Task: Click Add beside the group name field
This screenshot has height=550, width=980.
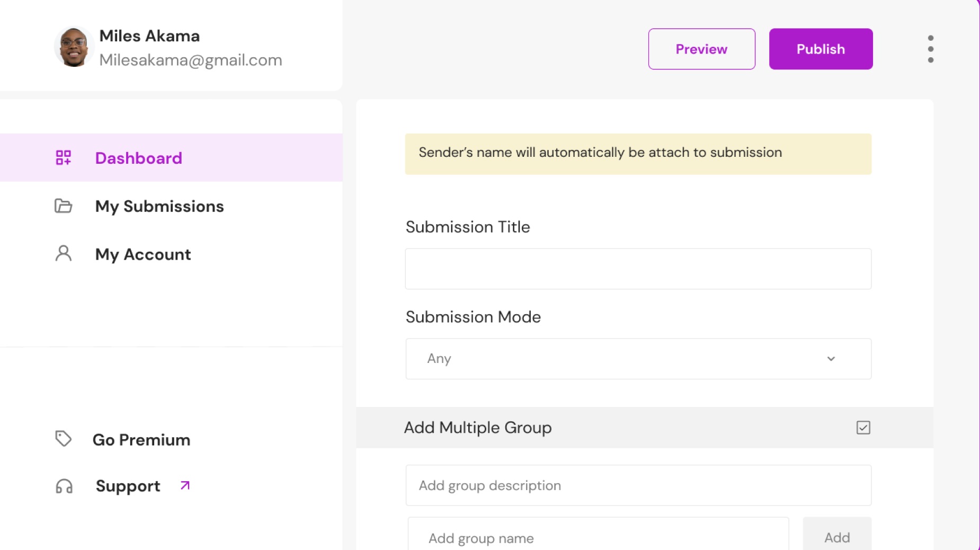Action: [x=836, y=538]
